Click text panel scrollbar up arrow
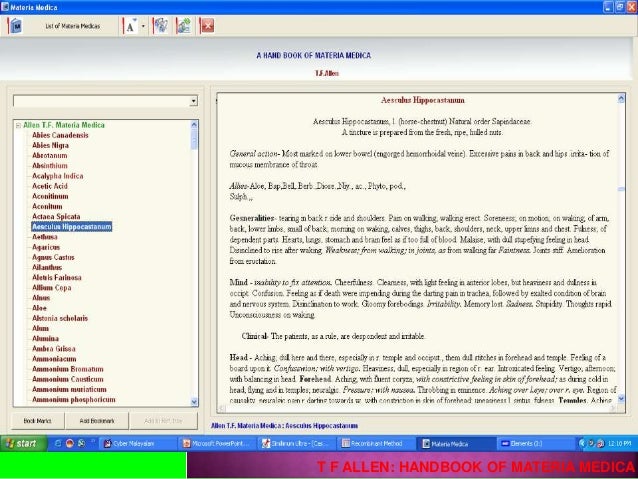638x479 pixels. click(621, 98)
